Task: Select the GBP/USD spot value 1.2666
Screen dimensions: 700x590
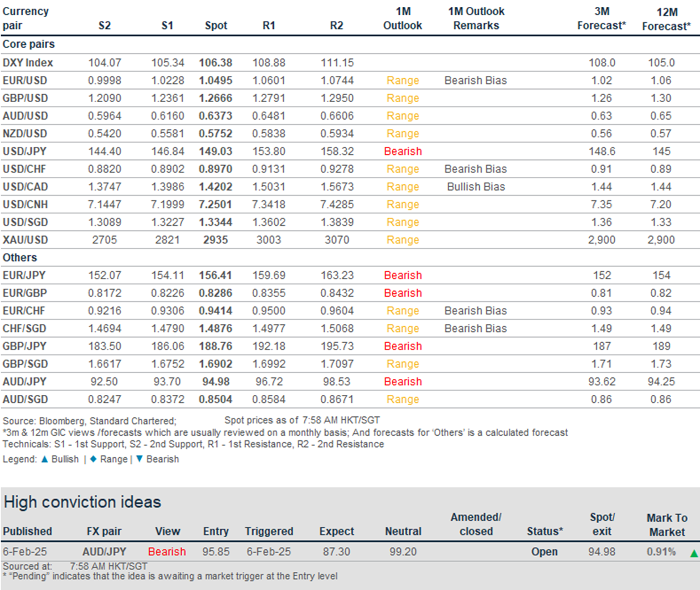Action: click(x=216, y=98)
